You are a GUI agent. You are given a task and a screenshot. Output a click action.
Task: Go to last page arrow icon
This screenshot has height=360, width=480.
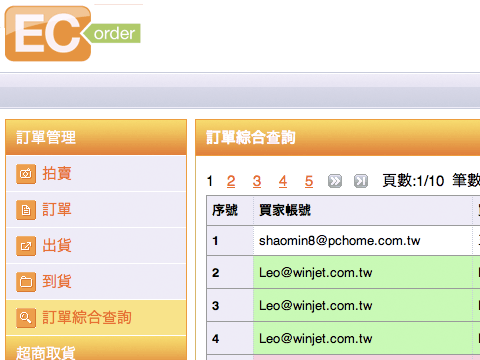click(x=361, y=181)
